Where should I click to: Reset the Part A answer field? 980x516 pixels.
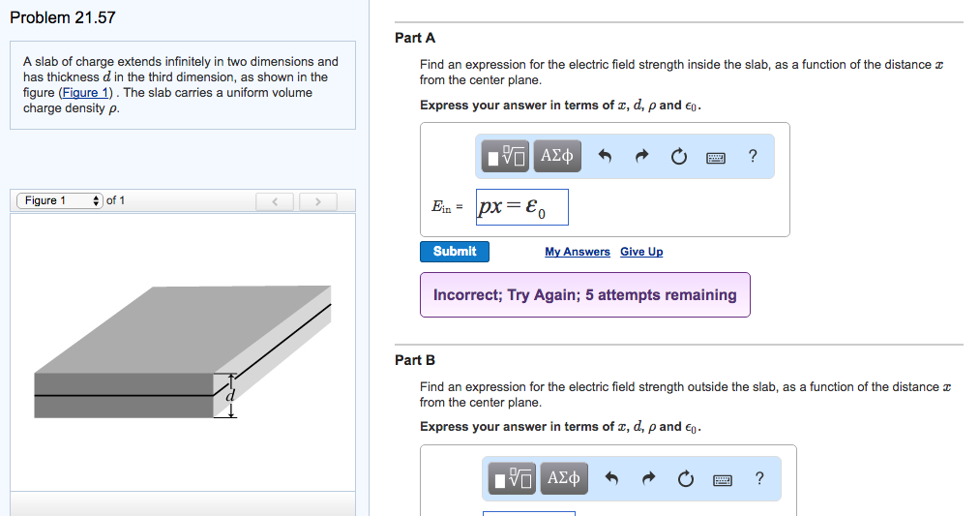(678, 157)
